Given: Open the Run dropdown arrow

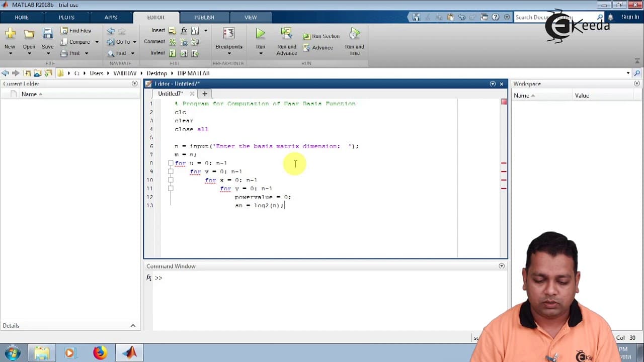Looking at the screenshot, I should [x=260, y=53].
